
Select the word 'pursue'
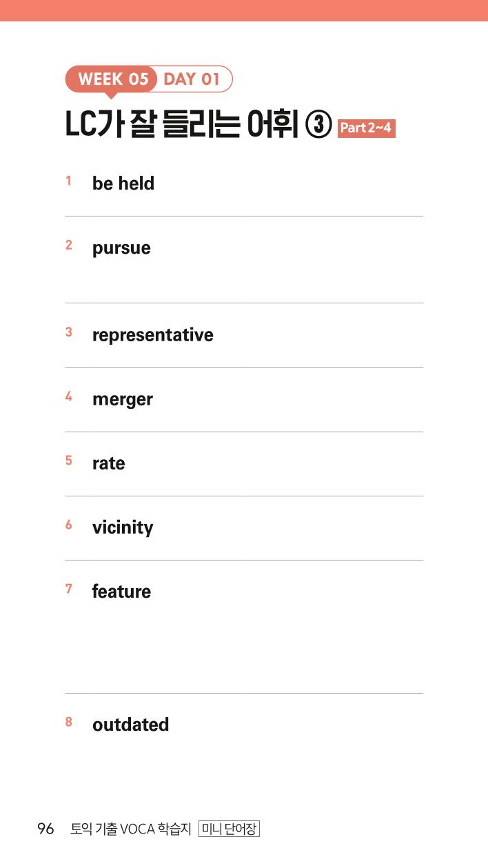[x=121, y=249]
